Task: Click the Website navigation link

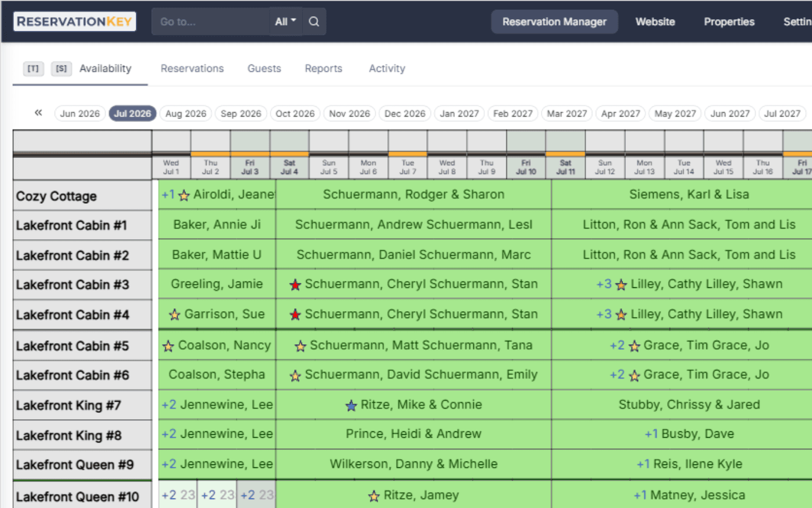Action: click(x=655, y=21)
